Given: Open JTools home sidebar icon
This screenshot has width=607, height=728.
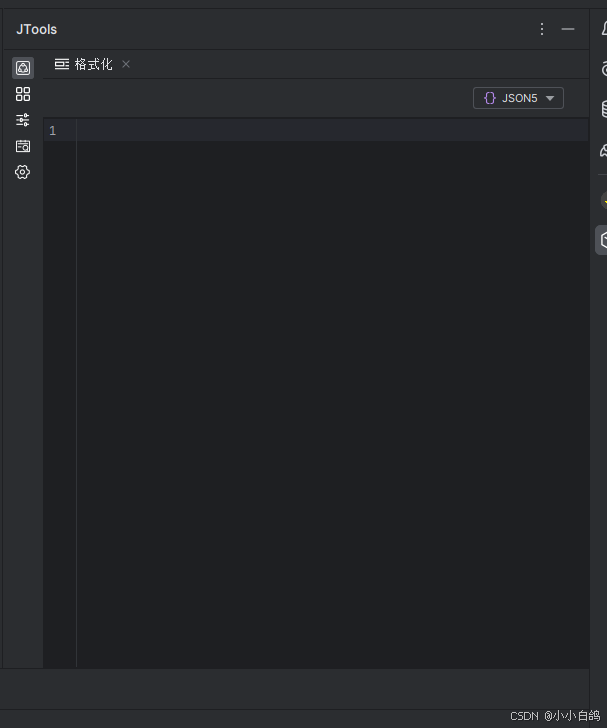Looking at the screenshot, I should [23, 68].
